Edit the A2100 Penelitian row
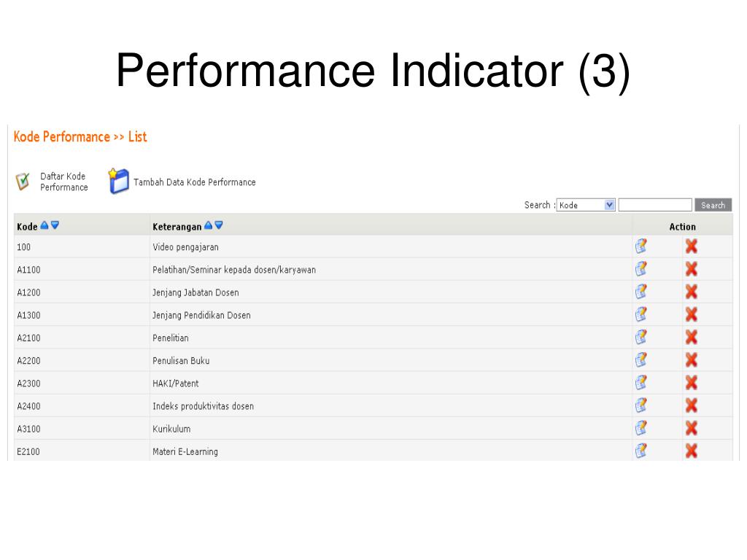Screen dimensions: 747x560 point(641,337)
